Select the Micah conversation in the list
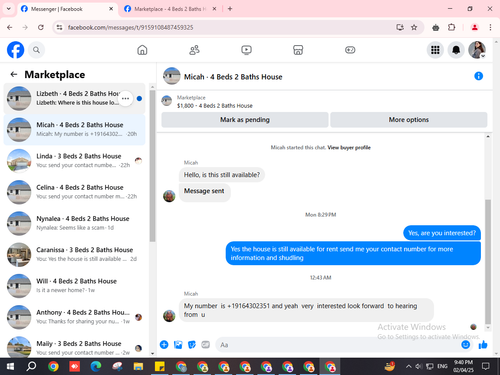 (74, 130)
